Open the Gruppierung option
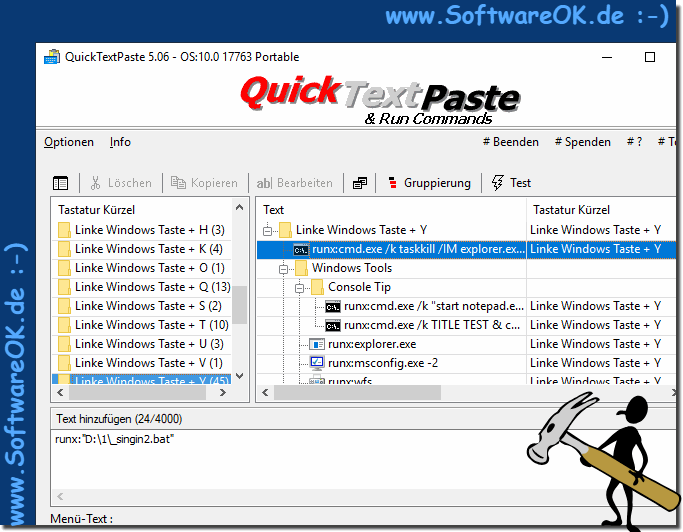Viewport: 683px width, 532px height. point(429,183)
